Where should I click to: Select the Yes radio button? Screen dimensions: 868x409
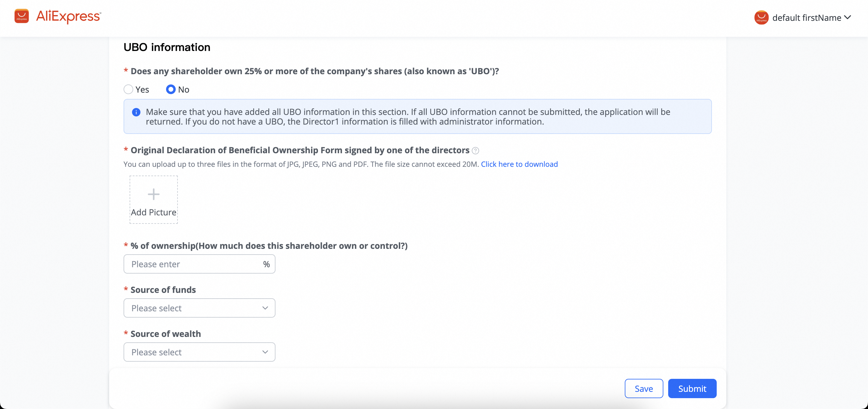pos(128,89)
